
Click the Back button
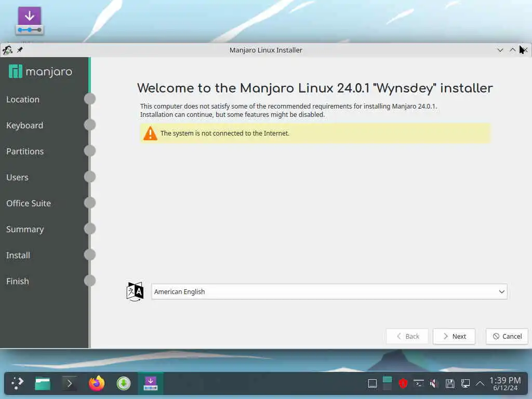407,336
